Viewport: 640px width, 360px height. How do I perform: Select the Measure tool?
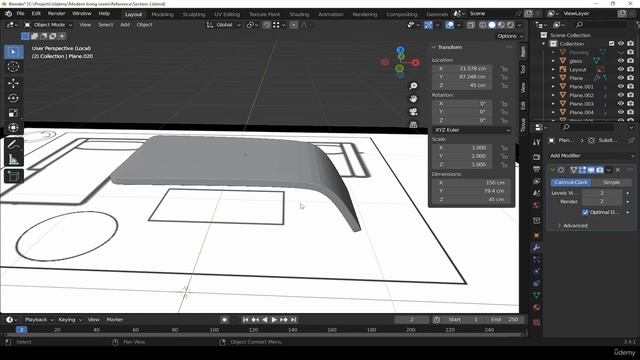(x=13, y=159)
